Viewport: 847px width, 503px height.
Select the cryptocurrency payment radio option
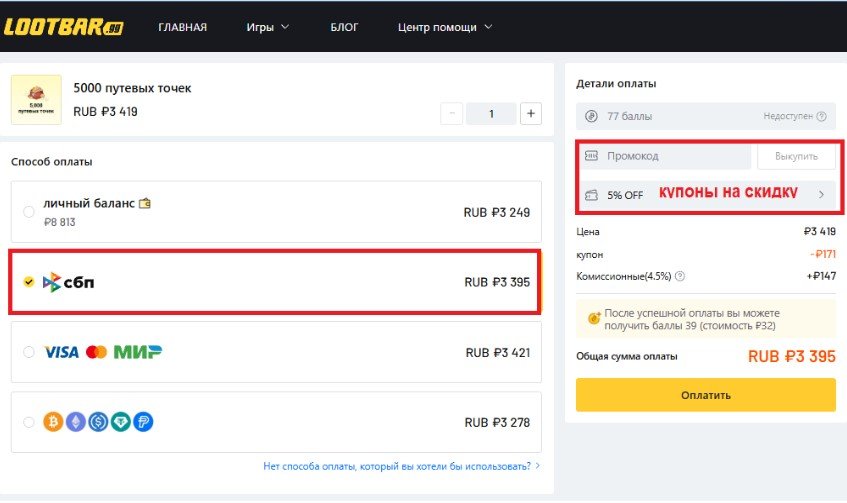pos(28,422)
